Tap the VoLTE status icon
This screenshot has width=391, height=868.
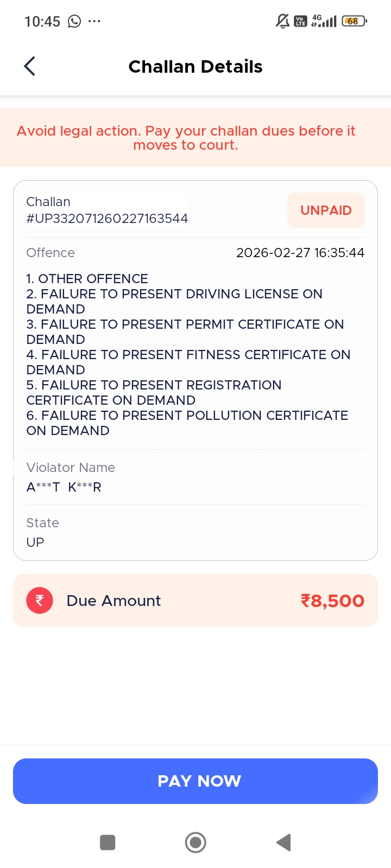point(300,21)
